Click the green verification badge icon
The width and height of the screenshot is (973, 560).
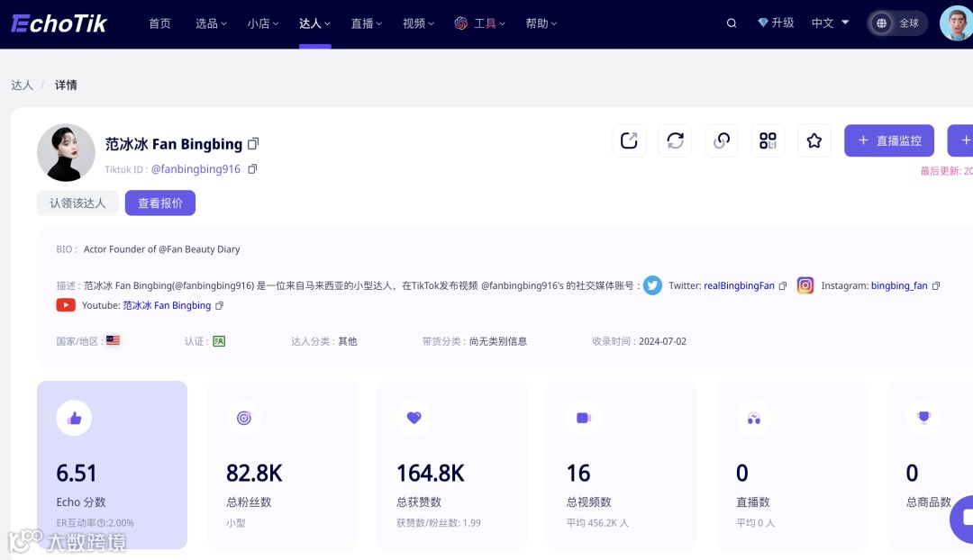[219, 341]
